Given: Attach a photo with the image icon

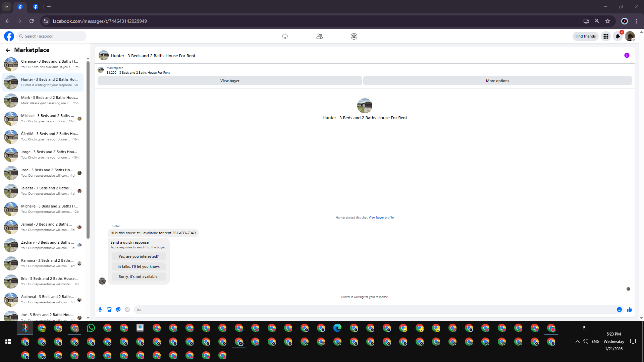Looking at the screenshot, I should pos(109,310).
